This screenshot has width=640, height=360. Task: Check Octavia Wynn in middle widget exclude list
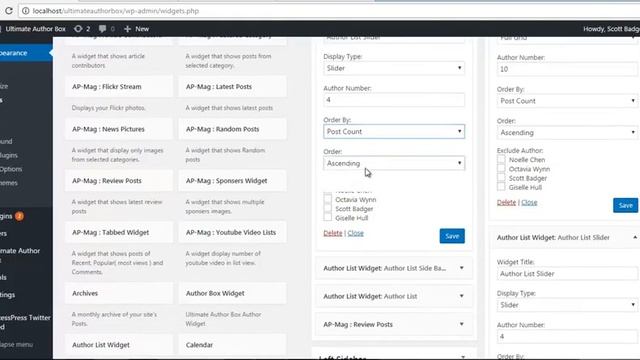(328, 200)
